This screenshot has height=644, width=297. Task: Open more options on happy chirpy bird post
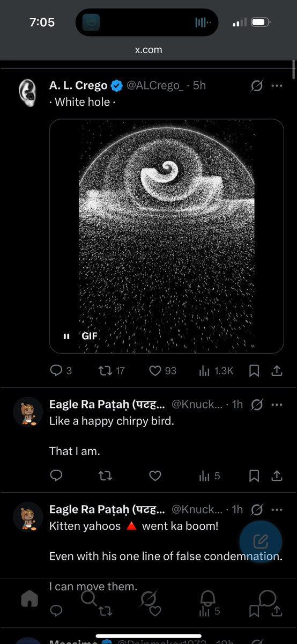pyautogui.click(x=277, y=405)
